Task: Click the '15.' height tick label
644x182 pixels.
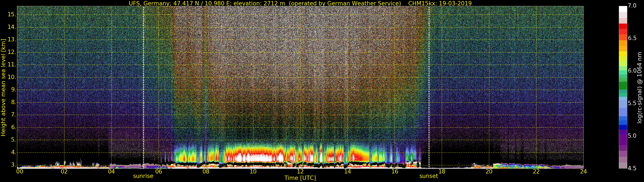Action: [x=12, y=15]
